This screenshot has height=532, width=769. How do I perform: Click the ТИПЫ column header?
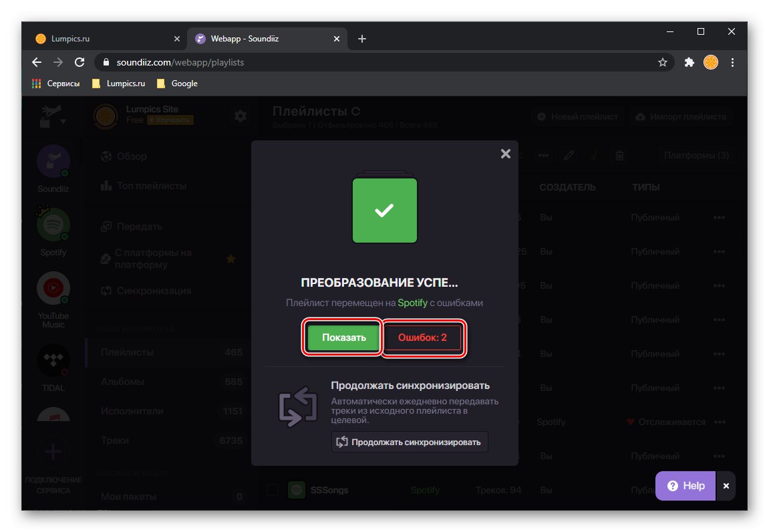click(x=646, y=187)
